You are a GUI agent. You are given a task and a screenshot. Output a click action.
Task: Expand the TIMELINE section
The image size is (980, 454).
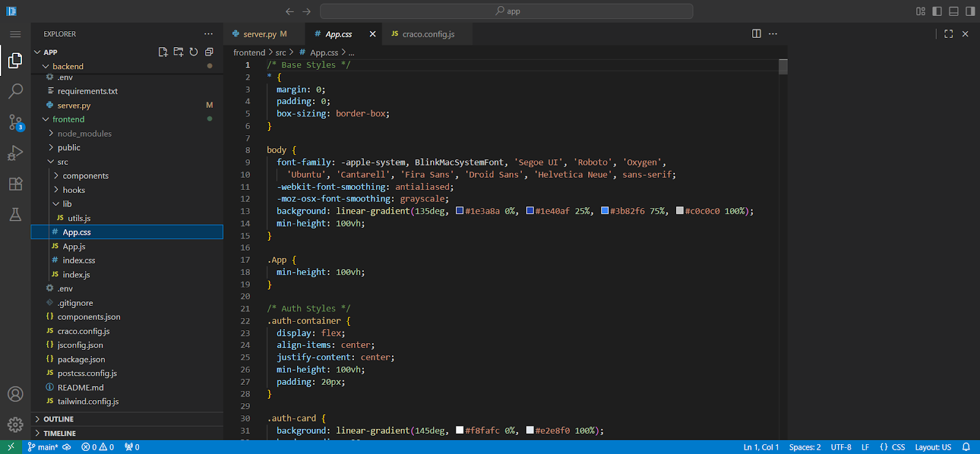coord(127,433)
